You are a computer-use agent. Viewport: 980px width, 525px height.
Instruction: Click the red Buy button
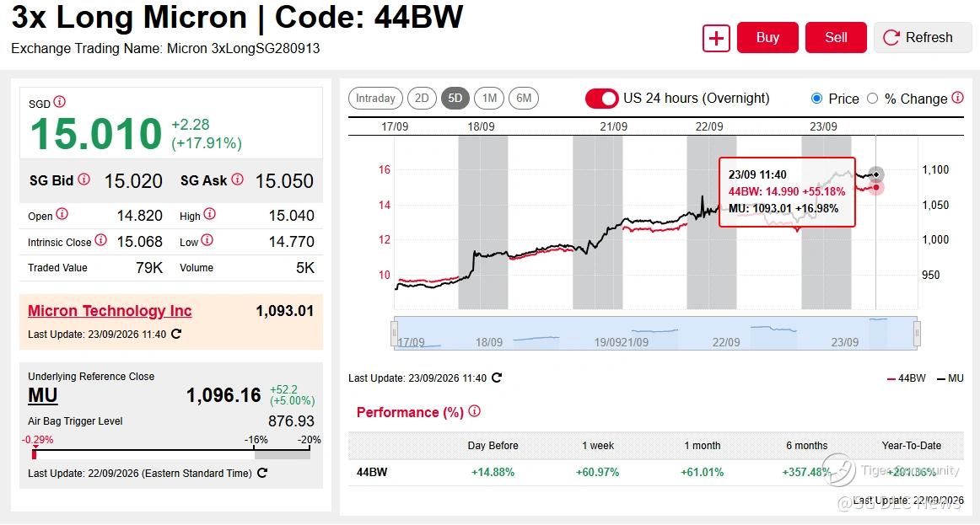tap(767, 37)
